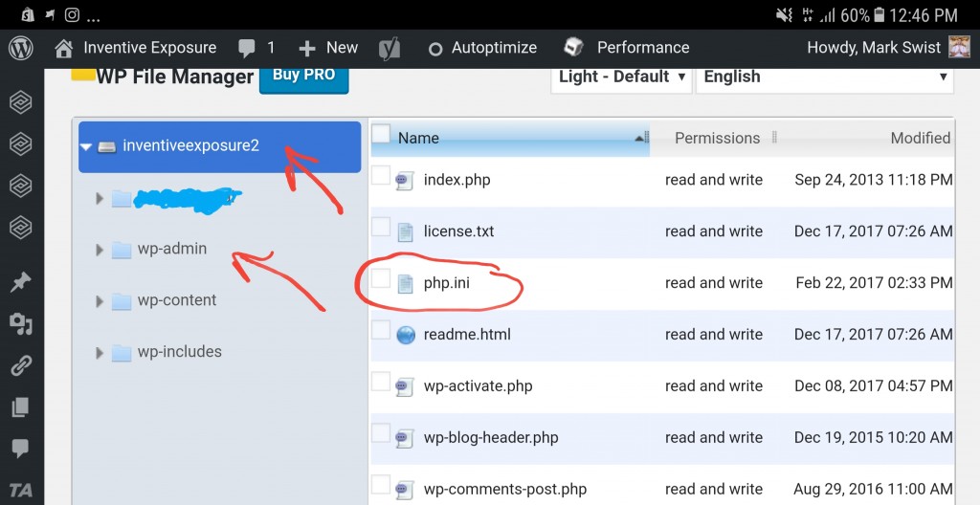Check the box for index.php
Viewport: 980px width, 505px height.
[381, 176]
